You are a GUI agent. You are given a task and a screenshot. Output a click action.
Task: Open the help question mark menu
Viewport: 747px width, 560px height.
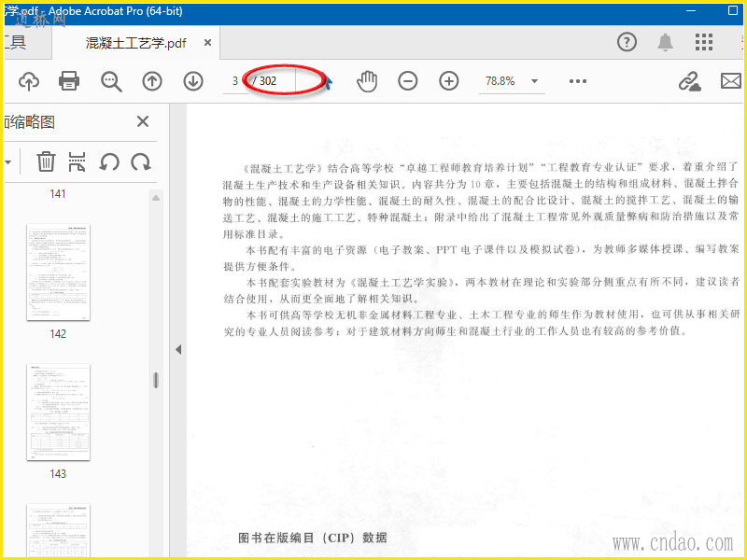[x=627, y=42]
